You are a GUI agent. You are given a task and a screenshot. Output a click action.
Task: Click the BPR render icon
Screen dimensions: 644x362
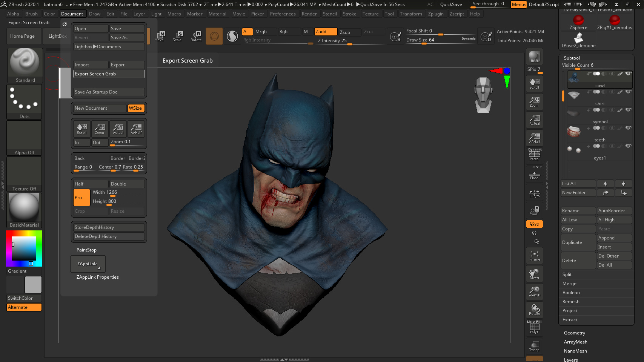tap(534, 57)
